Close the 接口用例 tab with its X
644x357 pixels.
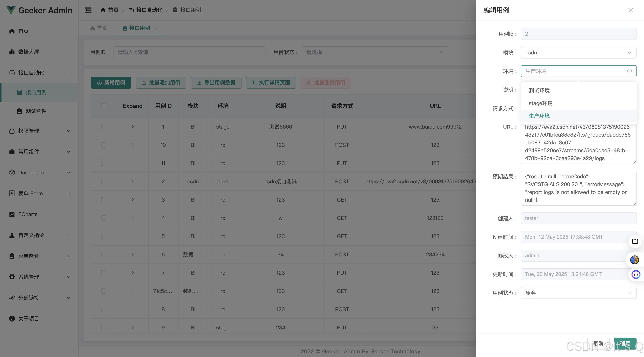155,28
